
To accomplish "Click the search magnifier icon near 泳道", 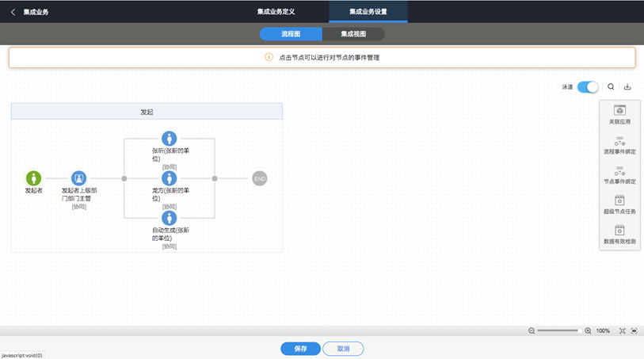I will point(611,86).
